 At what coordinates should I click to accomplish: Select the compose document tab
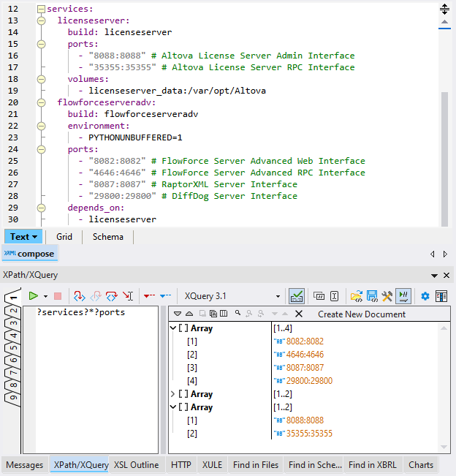(x=29, y=254)
